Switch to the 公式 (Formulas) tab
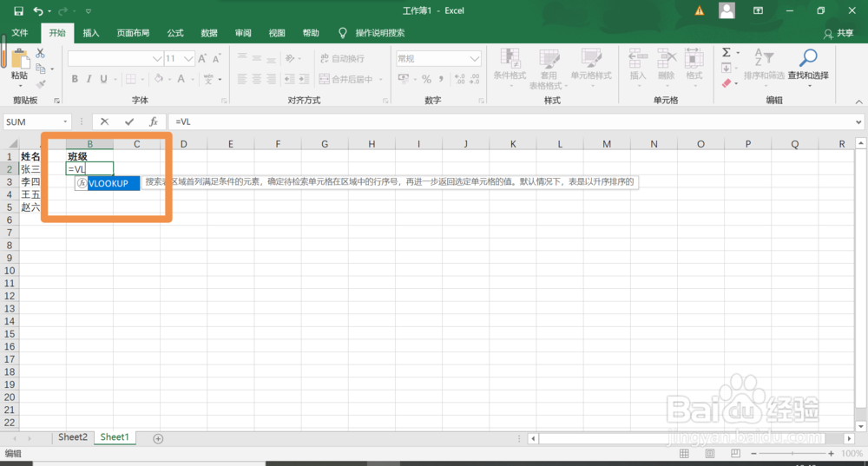The height and width of the screenshot is (466, 868). click(x=175, y=33)
